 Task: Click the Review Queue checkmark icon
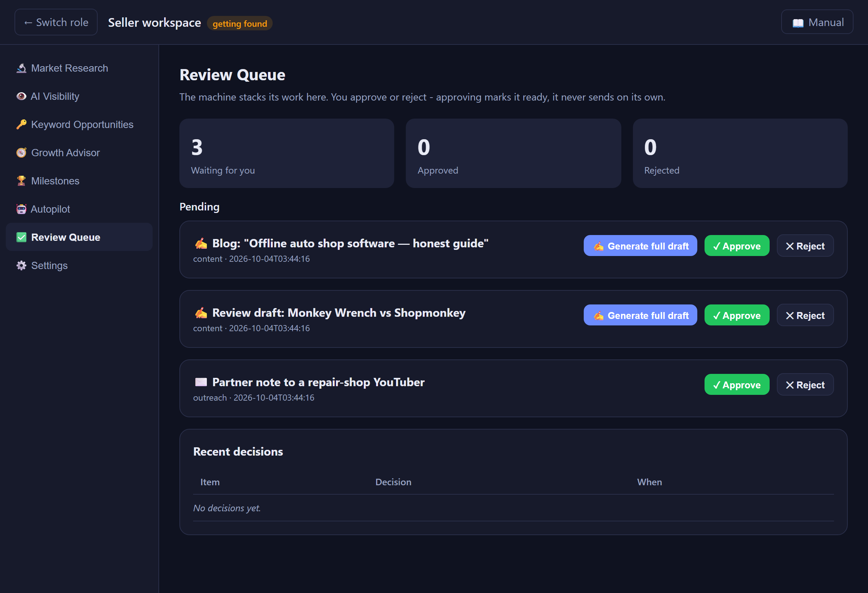coord(21,237)
